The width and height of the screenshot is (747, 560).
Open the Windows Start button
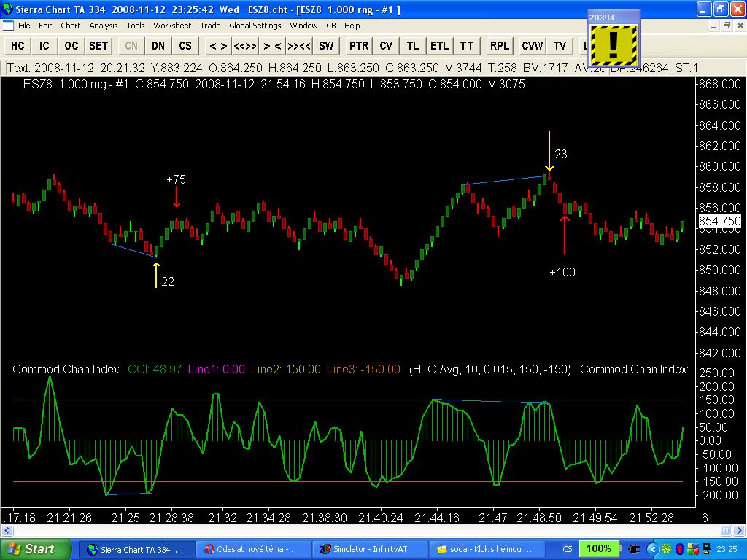coord(35,549)
